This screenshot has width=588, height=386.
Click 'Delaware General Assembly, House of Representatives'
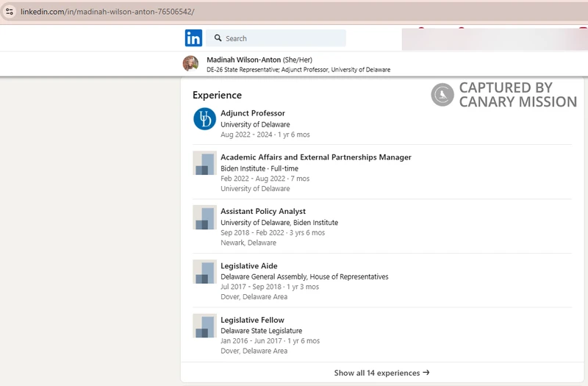tap(304, 277)
